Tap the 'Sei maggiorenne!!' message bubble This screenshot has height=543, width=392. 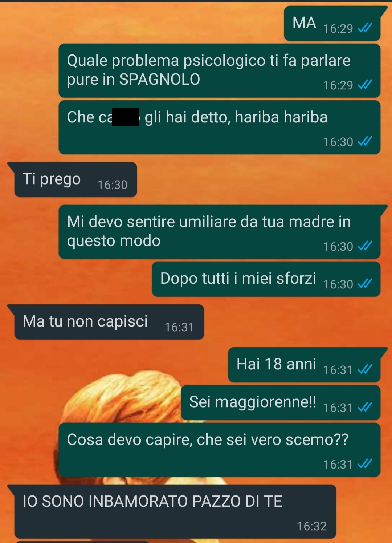(281, 403)
